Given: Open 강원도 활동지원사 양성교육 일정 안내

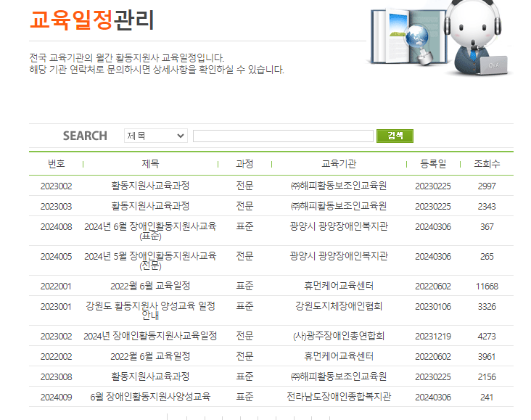Looking at the screenshot, I should click(150, 310).
